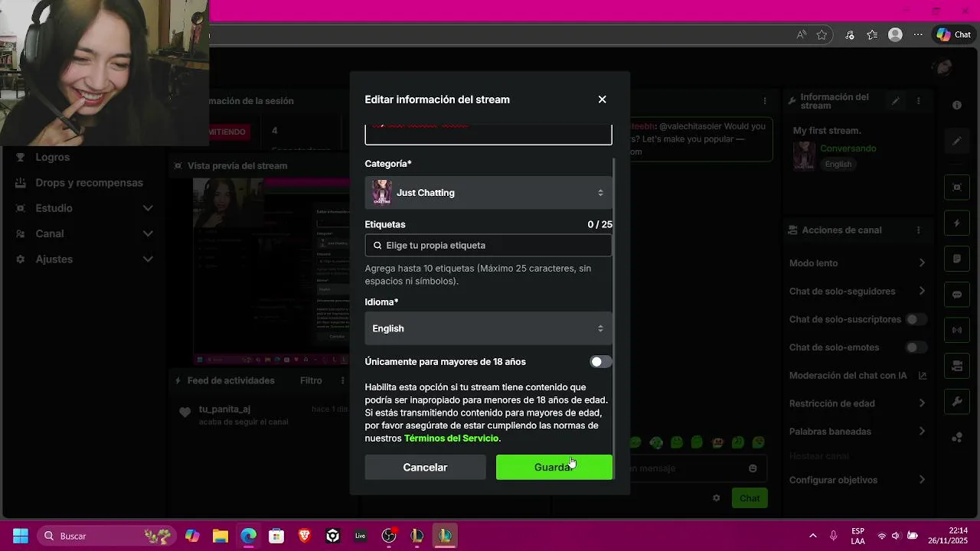Open Configurar objetivos options
The image size is (980, 551).
coord(857,481)
